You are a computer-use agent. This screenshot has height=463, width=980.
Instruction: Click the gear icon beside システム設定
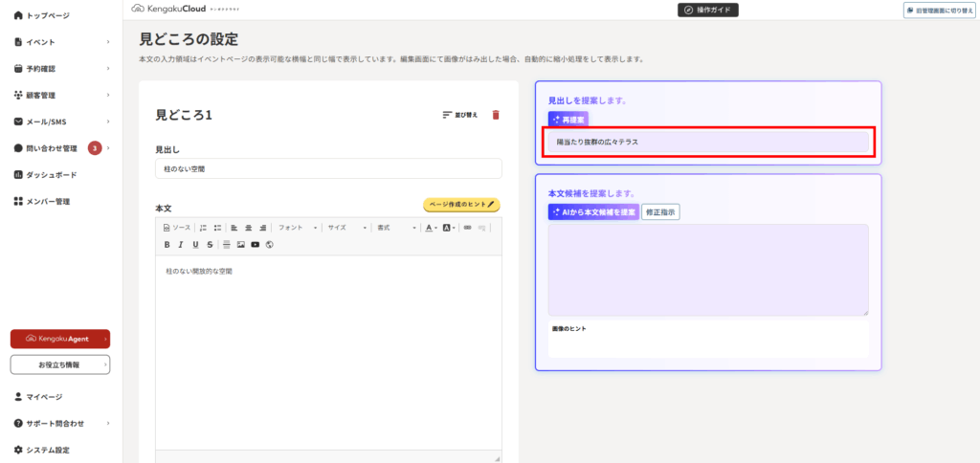point(18,450)
